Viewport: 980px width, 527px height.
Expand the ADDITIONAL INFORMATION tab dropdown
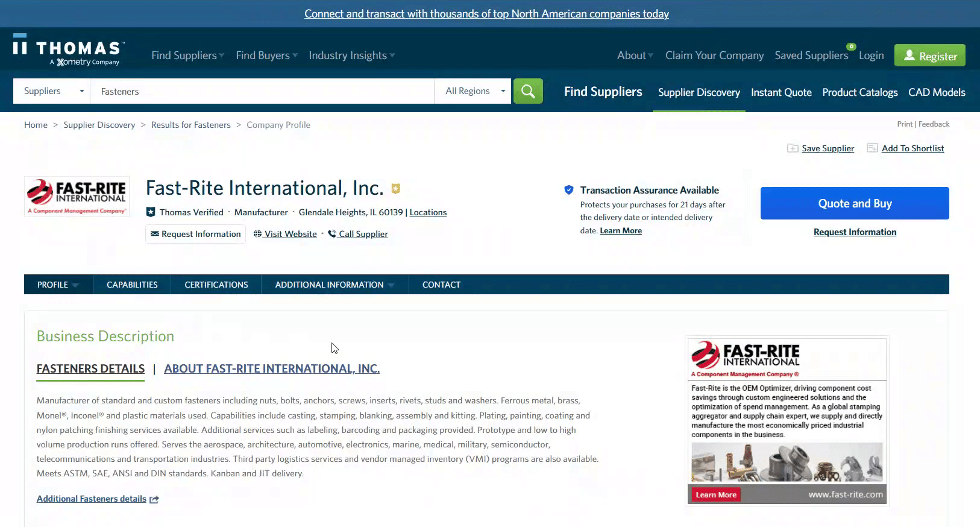[x=335, y=285]
